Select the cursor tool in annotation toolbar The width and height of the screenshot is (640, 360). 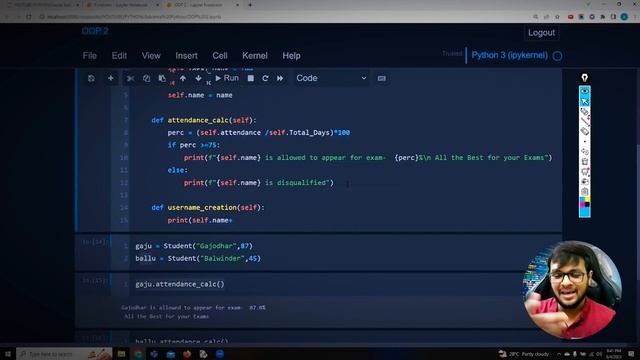(x=584, y=101)
